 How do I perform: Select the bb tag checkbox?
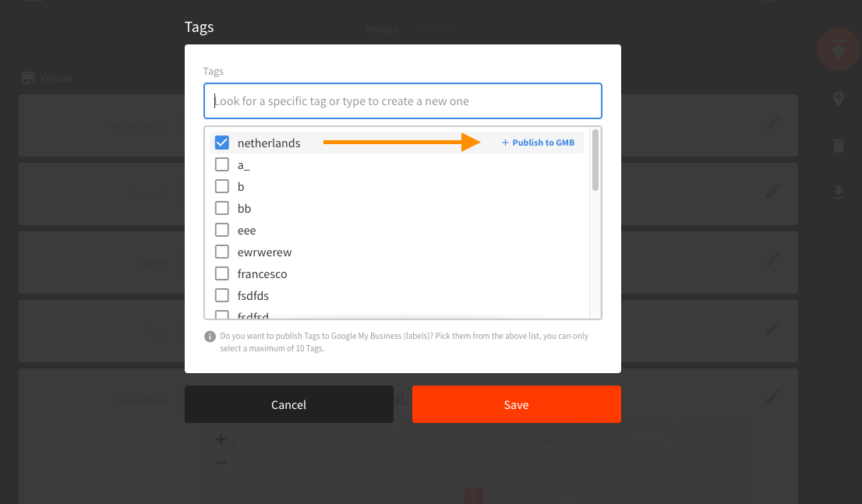click(x=221, y=208)
